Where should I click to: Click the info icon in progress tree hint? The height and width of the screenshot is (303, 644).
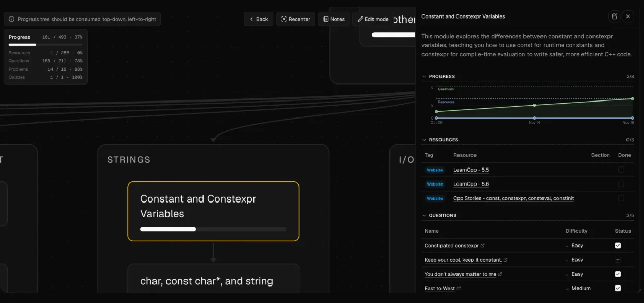click(x=12, y=19)
